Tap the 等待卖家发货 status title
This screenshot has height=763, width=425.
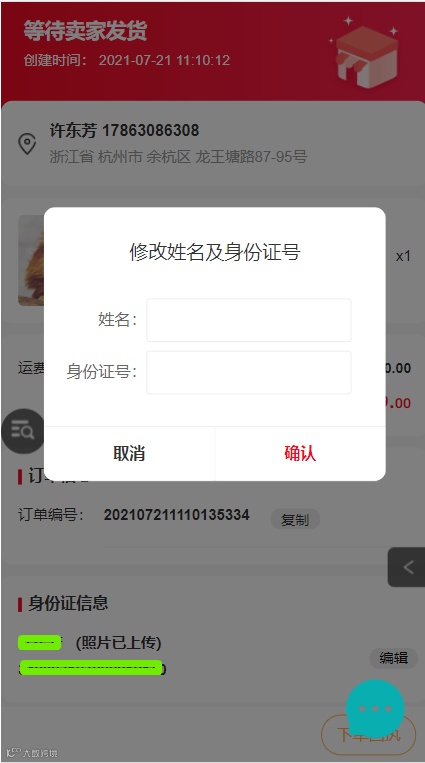tap(85, 31)
